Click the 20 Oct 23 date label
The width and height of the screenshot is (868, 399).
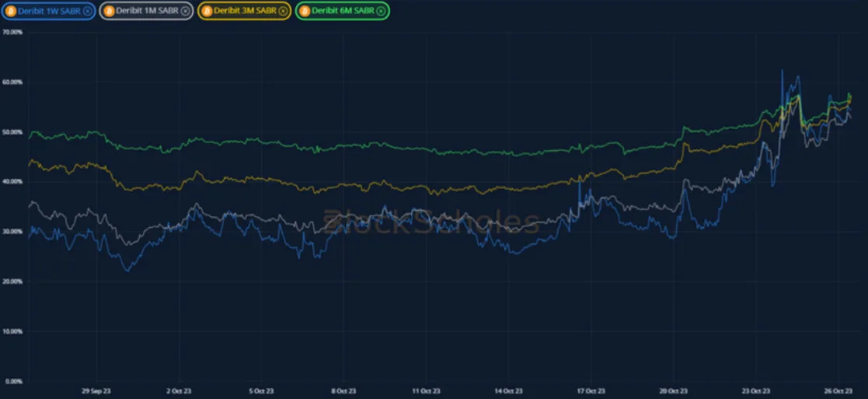pyautogui.click(x=674, y=390)
